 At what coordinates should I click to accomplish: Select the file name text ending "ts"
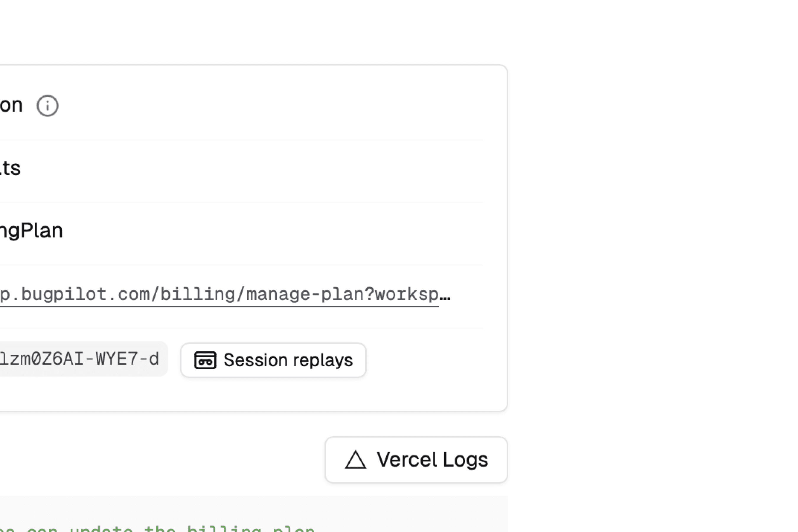(11, 168)
